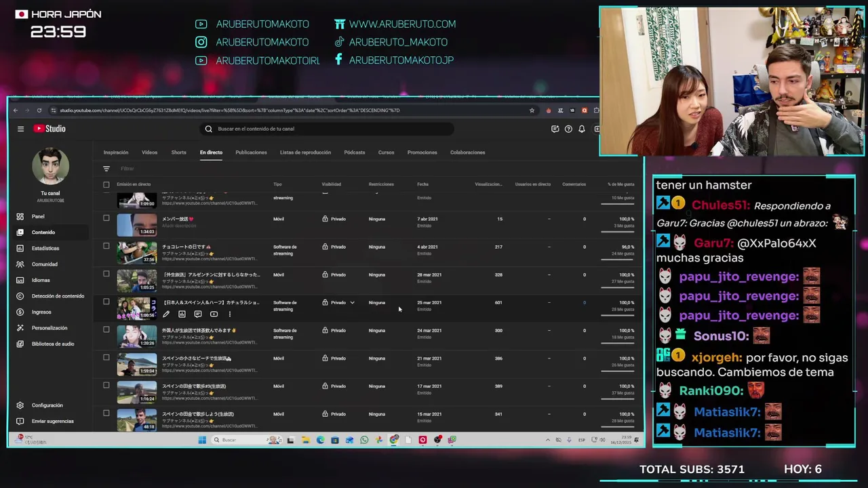Click the Filtrar input field
868x488 pixels.
click(x=127, y=169)
